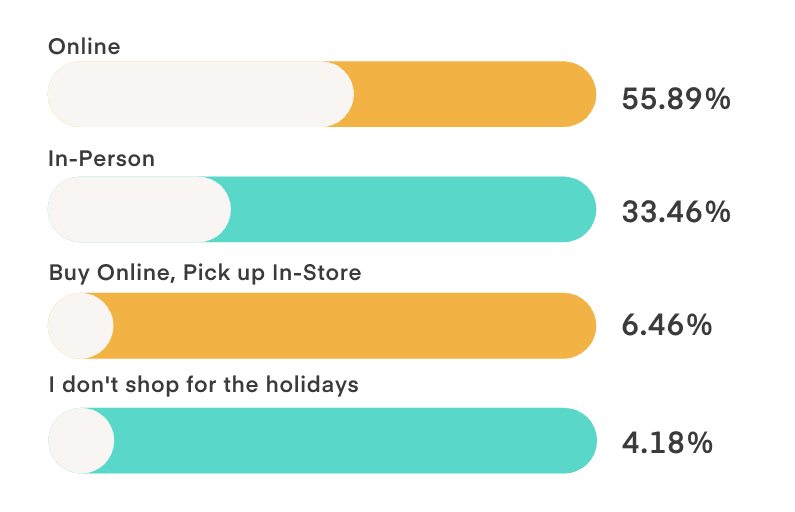Click right rounded end of holidays bar
This screenshot has width=795, height=512.
coord(581,441)
